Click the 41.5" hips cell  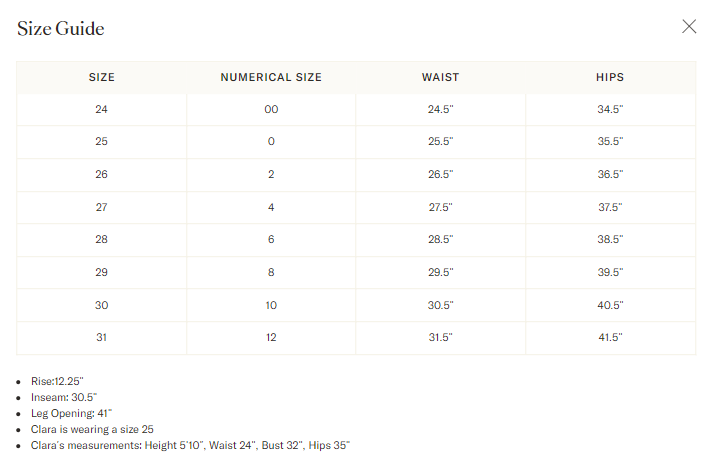click(x=610, y=337)
